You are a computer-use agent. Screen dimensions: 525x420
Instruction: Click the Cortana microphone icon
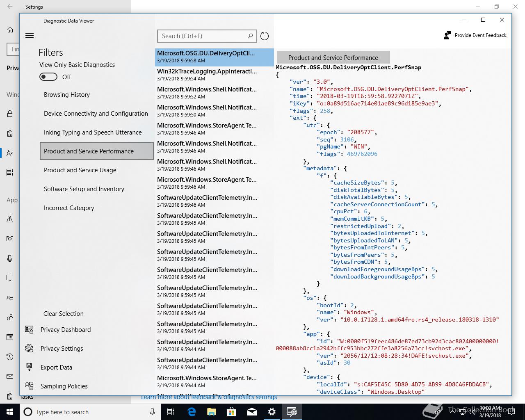[152, 412]
